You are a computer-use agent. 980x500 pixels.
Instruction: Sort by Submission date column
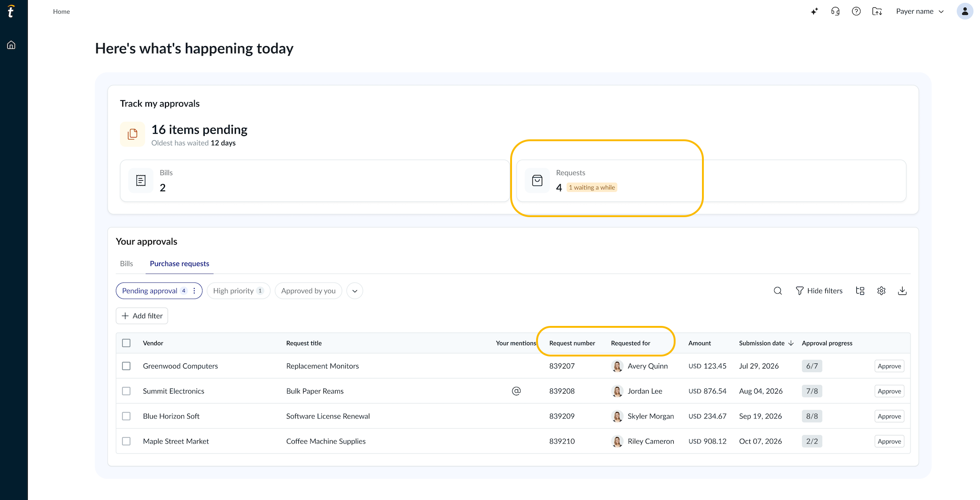(766, 343)
